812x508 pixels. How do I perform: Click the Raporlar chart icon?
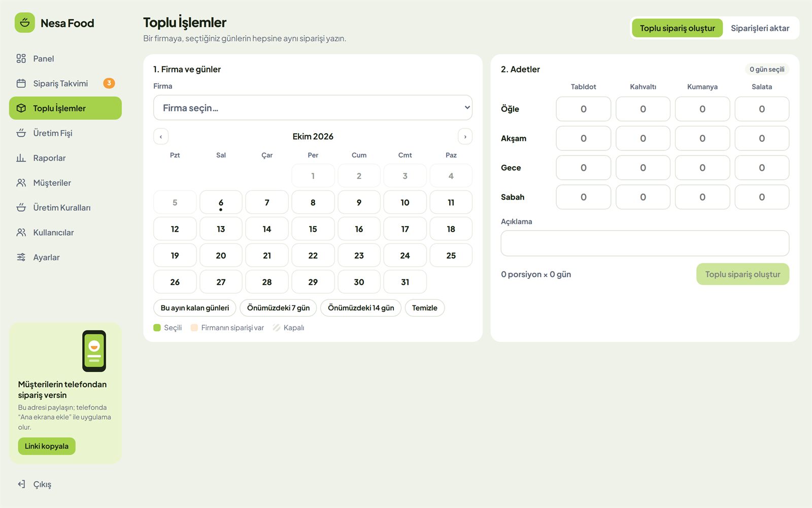click(21, 158)
